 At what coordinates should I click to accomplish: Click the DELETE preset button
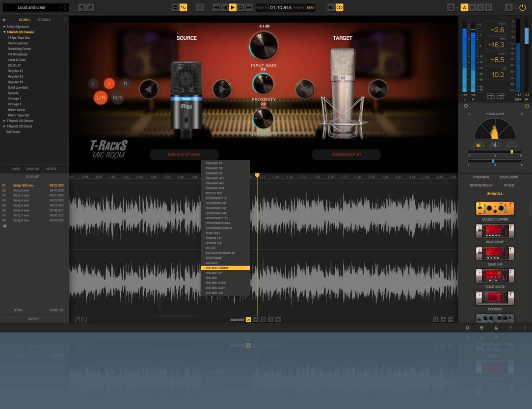(x=51, y=169)
